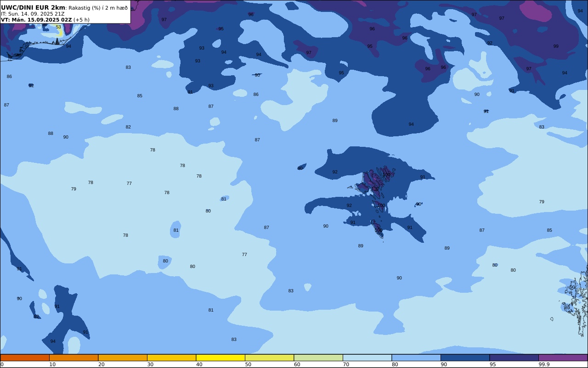588x368 pixels.
Task: Click the "VT: Mán. 15.09.2025 02Z" valid time
Action: pos(36,20)
